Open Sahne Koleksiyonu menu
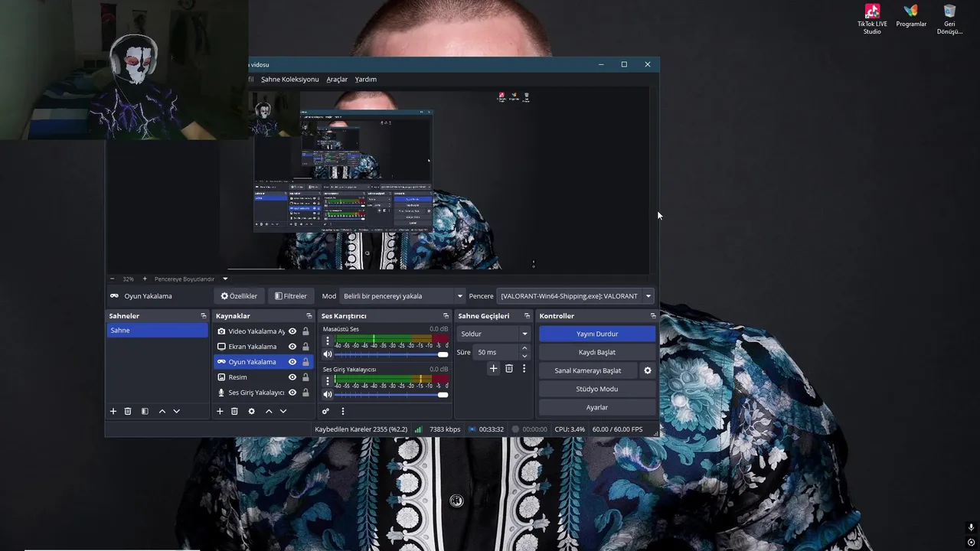The width and height of the screenshot is (980, 551). point(289,80)
